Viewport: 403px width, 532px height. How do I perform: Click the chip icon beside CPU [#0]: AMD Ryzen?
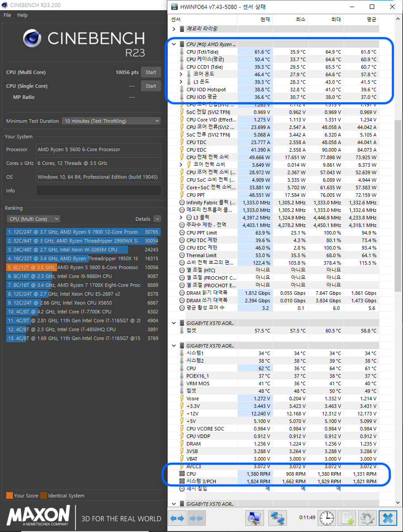coord(182,44)
